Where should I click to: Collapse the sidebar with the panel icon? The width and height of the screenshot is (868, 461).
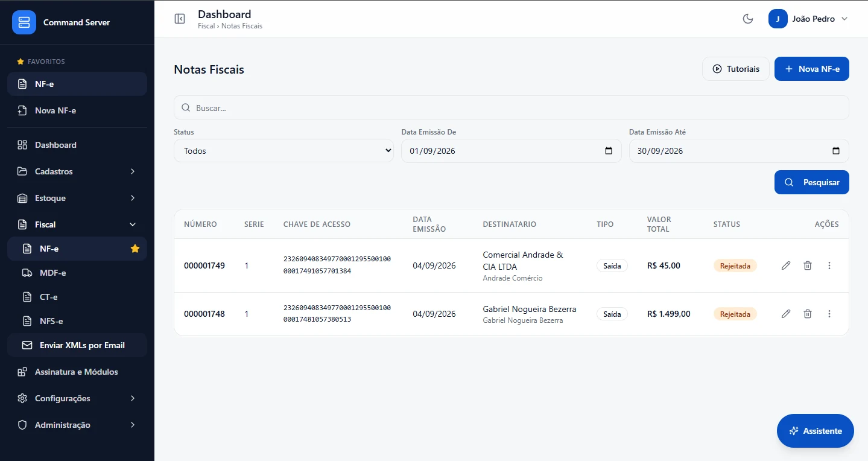coord(180,19)
